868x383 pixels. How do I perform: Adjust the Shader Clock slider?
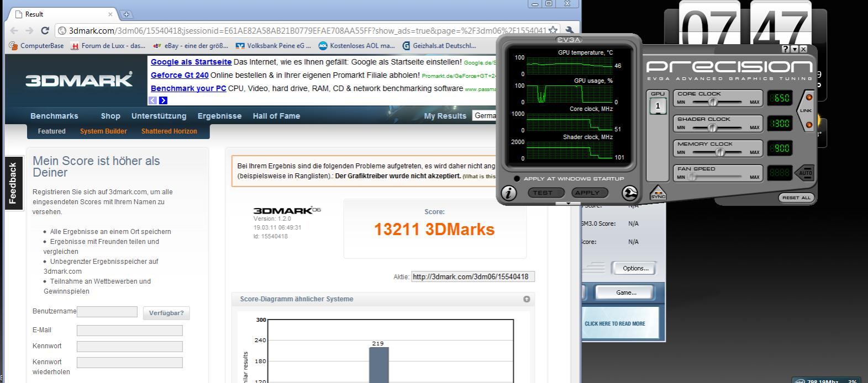click(x=712, y=127)
